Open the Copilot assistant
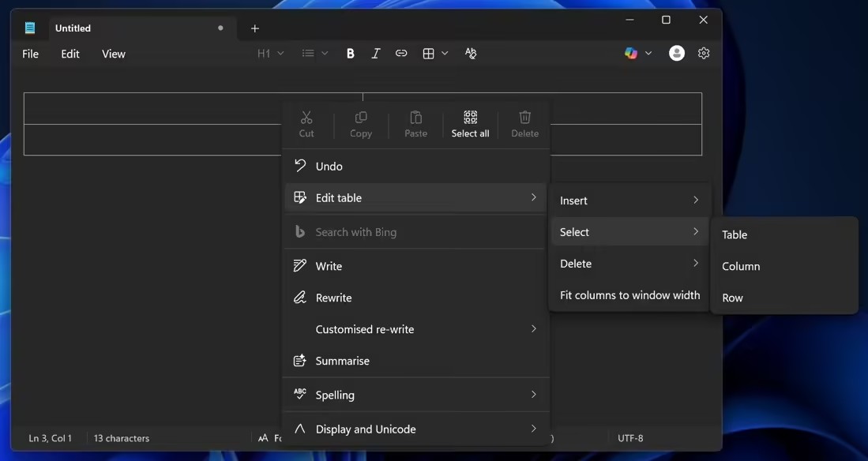 [x=632, y=53]
